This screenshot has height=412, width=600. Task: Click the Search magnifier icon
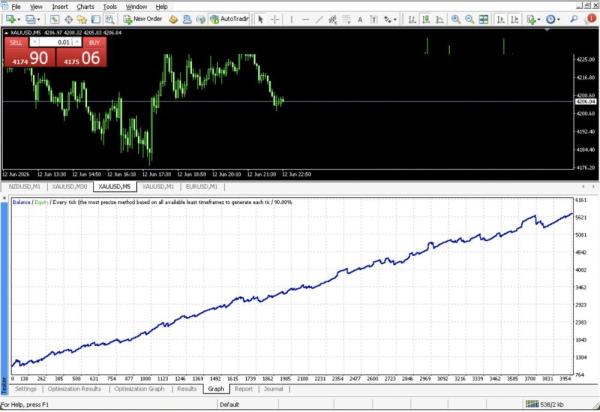click(x=574, y=19)
